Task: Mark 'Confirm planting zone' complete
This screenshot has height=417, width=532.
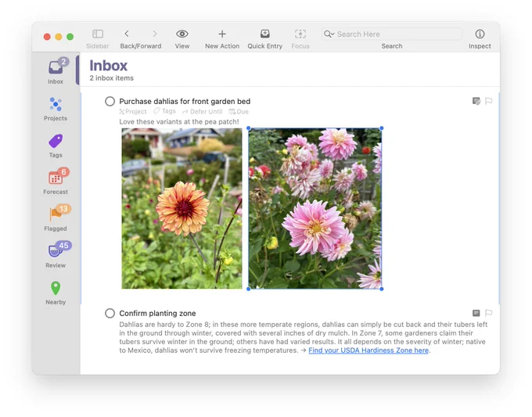Action: click(110, 313)
